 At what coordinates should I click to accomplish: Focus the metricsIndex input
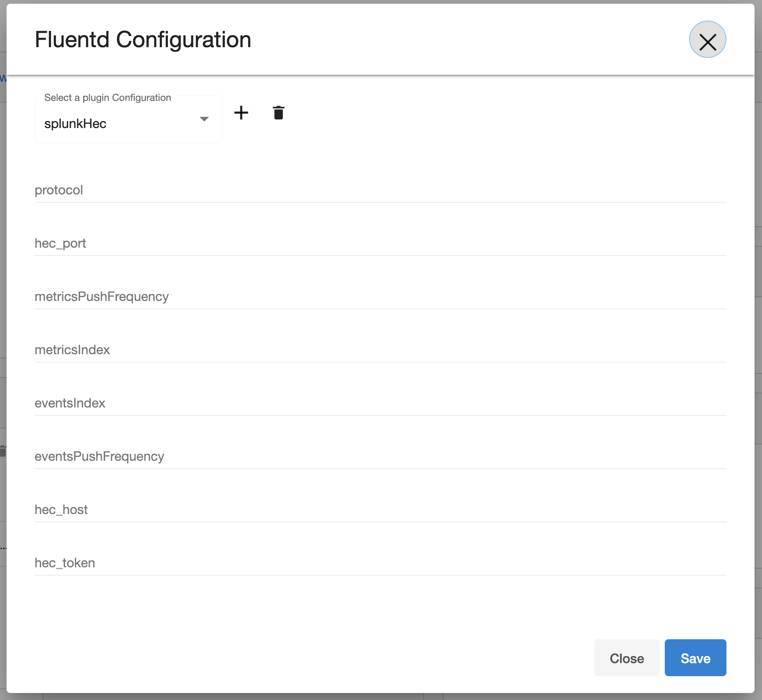380,350
